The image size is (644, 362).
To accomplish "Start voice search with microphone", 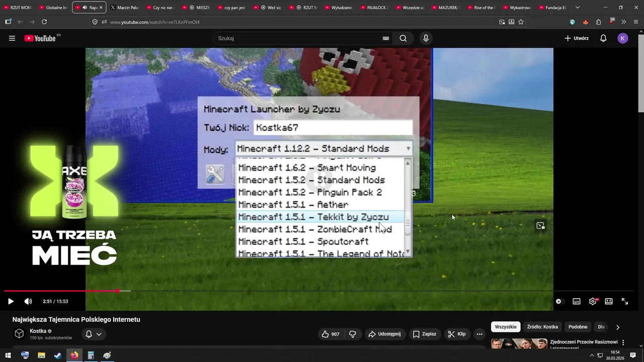I will pos(426,38).
